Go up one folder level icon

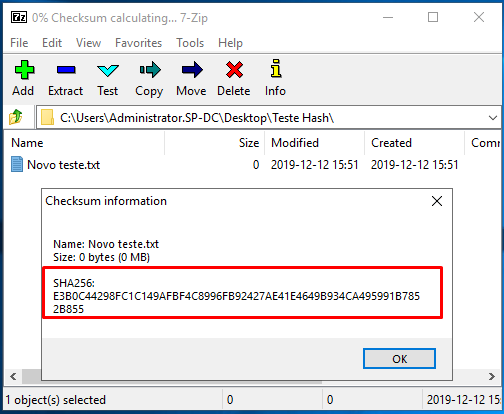tap(16, 117)
